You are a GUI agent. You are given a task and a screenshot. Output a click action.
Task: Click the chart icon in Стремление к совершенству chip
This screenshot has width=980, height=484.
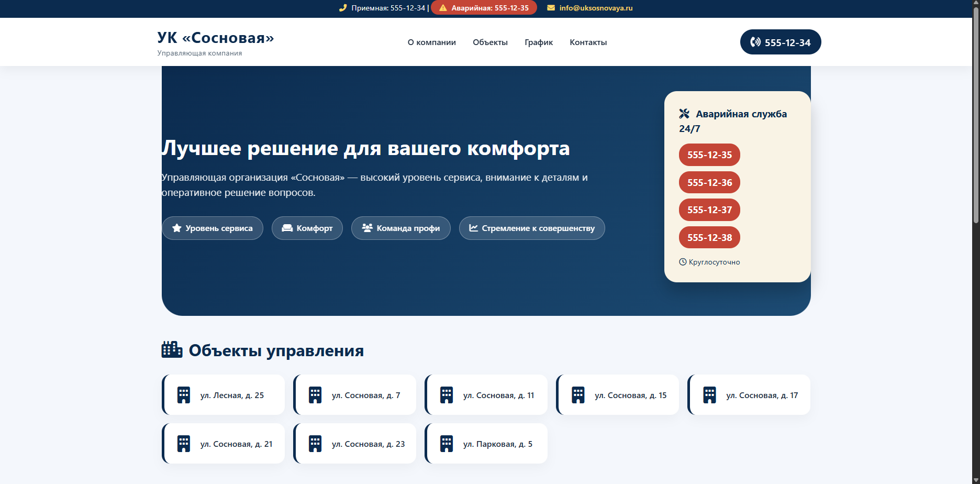(473, 228)
